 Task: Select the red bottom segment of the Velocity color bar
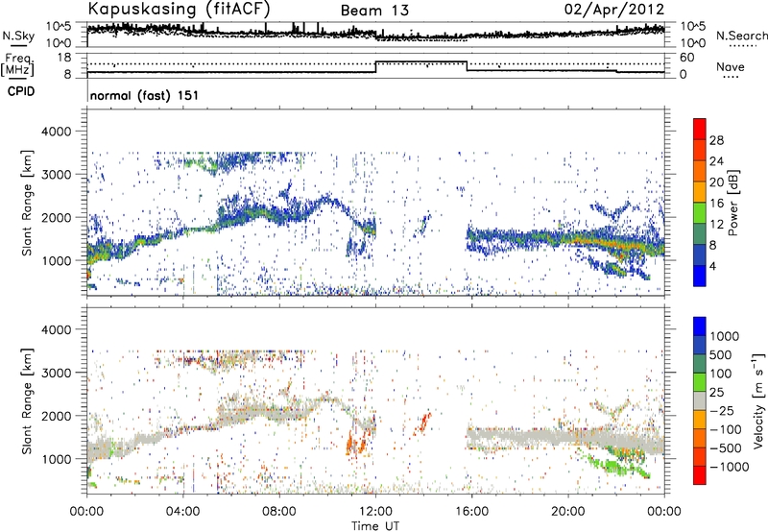coord(700,475)
